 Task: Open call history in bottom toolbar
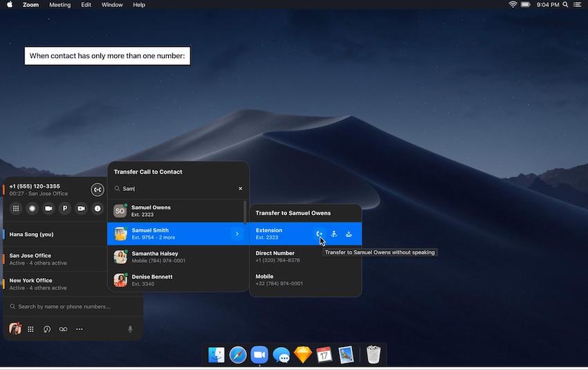(x=47, y=329)
